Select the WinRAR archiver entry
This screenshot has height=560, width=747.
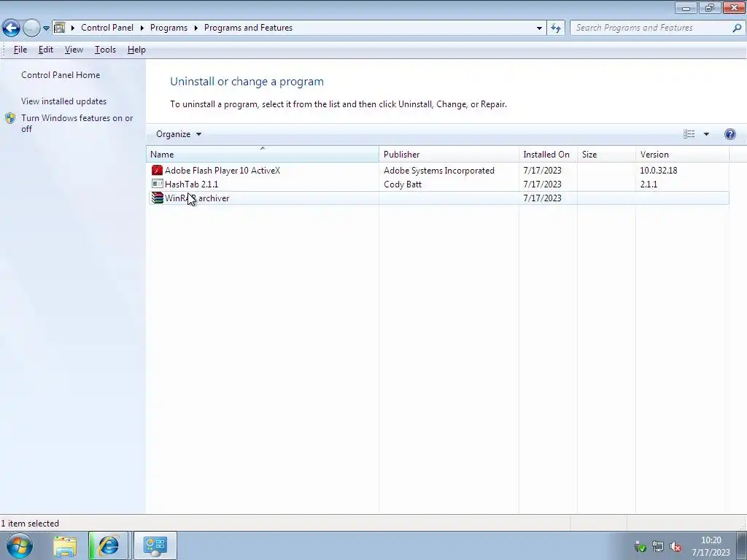[438, 198]
